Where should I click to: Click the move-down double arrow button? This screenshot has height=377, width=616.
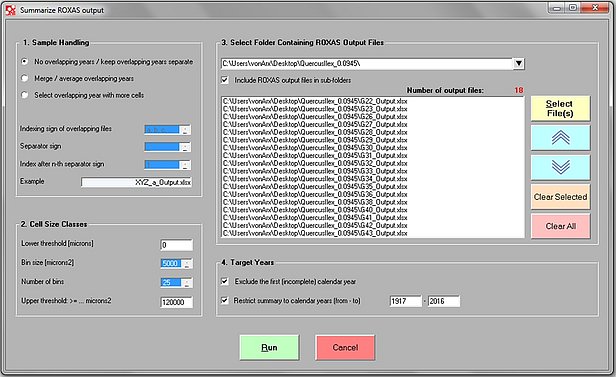point(560,167)
